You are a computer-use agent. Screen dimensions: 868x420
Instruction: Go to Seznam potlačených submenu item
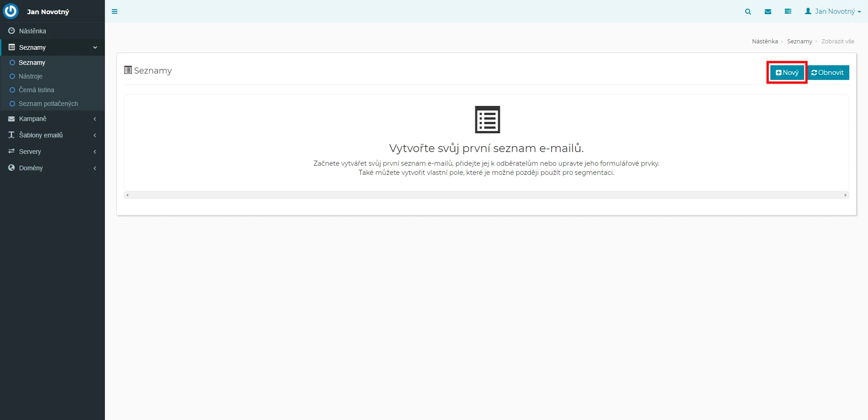click(48, 104)
